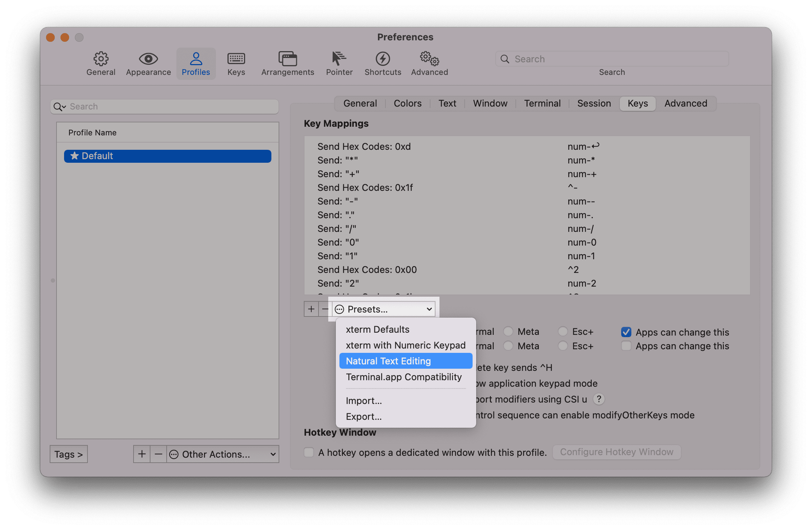Switch to Session tab

click(x=594, y=103)
